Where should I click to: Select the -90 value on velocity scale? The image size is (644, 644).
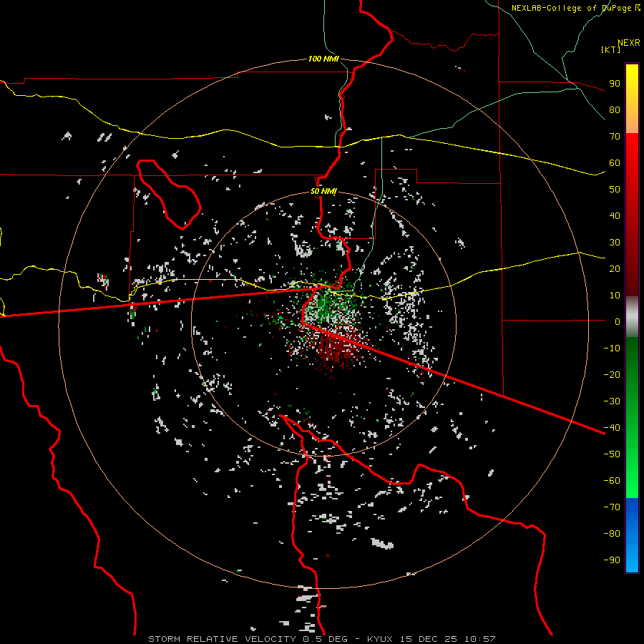point(612,560)
